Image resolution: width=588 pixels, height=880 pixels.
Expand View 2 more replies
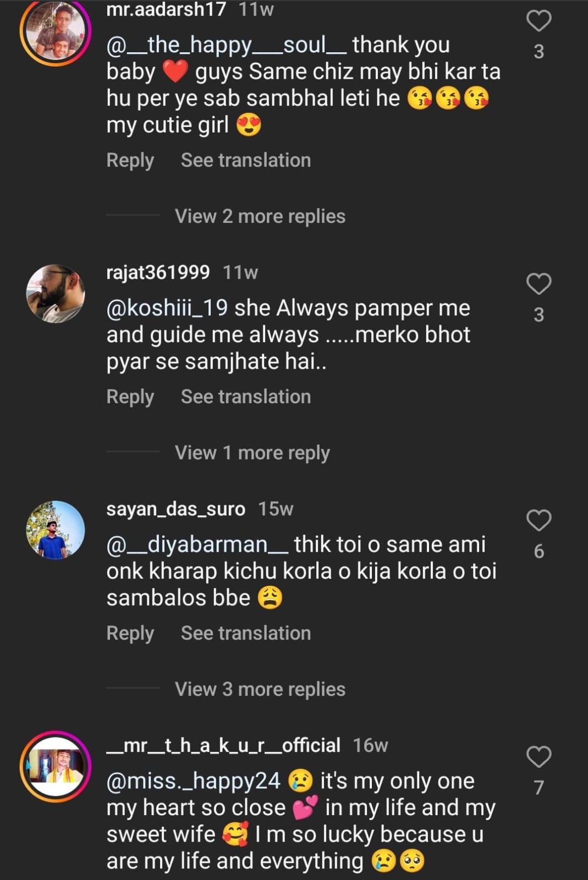260,216
